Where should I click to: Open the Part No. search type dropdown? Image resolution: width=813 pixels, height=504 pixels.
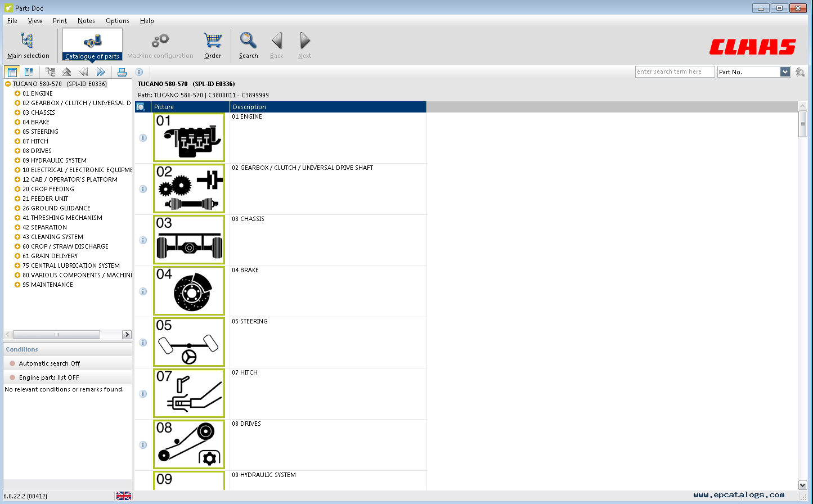[x=785, y=72]
